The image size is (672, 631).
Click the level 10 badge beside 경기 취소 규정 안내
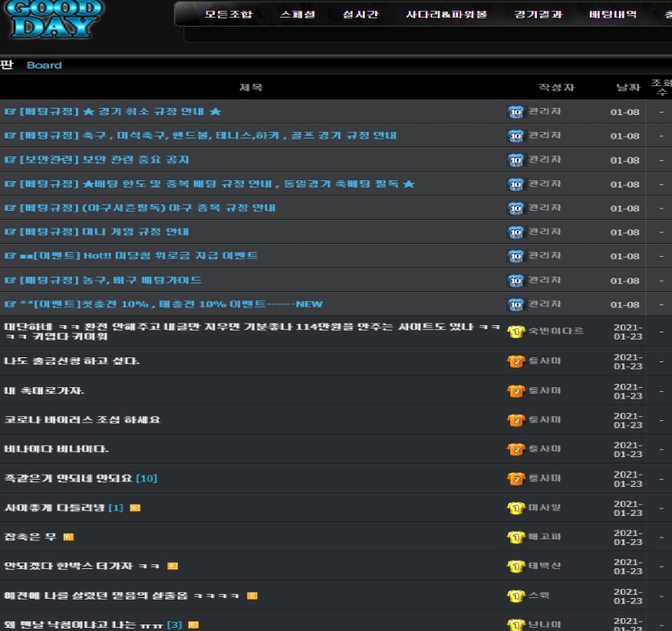tap(516, 112)
